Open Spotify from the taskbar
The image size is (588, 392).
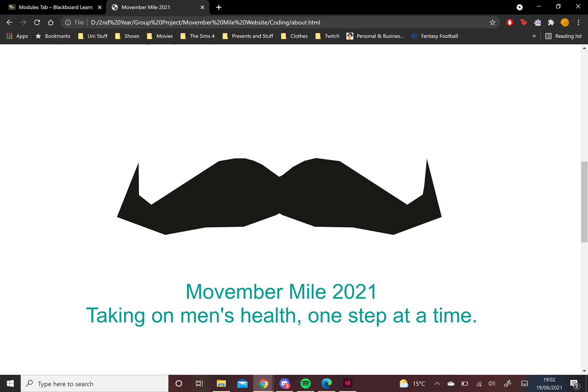coord(305,383)
